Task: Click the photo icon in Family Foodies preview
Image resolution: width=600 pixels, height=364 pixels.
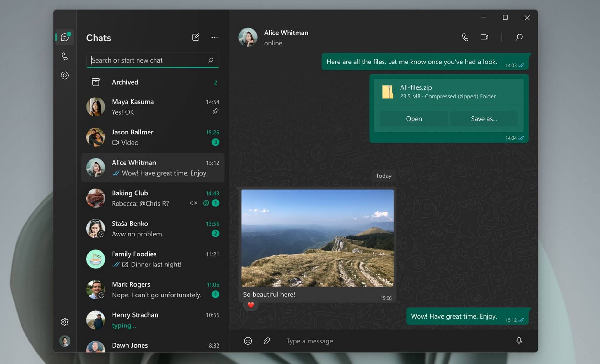Action: [x=125, y=265]
